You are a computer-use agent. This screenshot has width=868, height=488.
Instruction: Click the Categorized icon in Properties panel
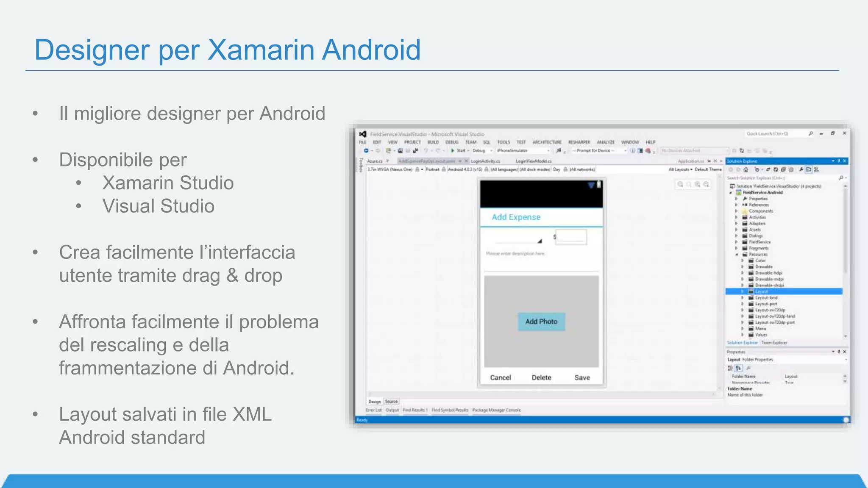coord(731,368)
